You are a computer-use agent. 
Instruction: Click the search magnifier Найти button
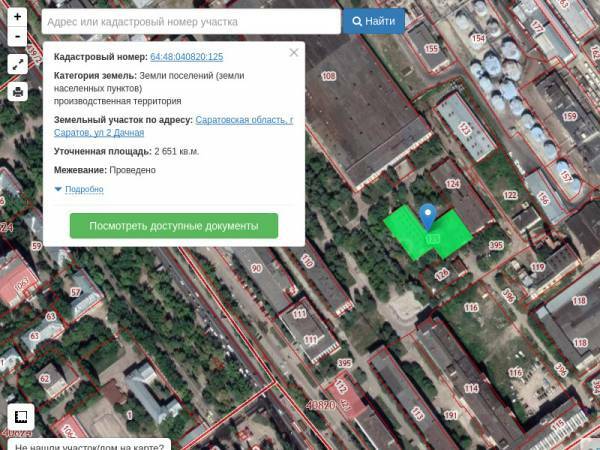tap(373, 21)
